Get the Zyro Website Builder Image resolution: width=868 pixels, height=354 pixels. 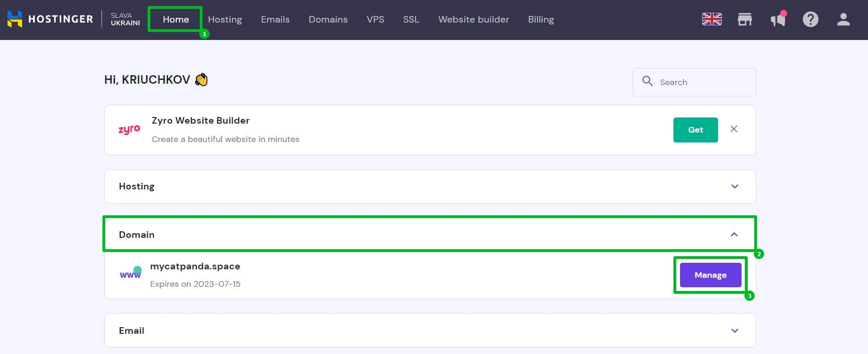click(x=696, y=130)
